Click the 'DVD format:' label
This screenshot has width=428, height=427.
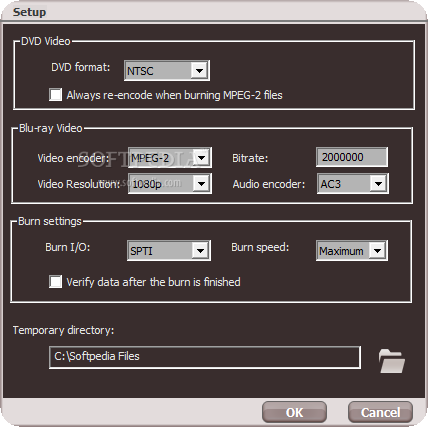(81, 67)
